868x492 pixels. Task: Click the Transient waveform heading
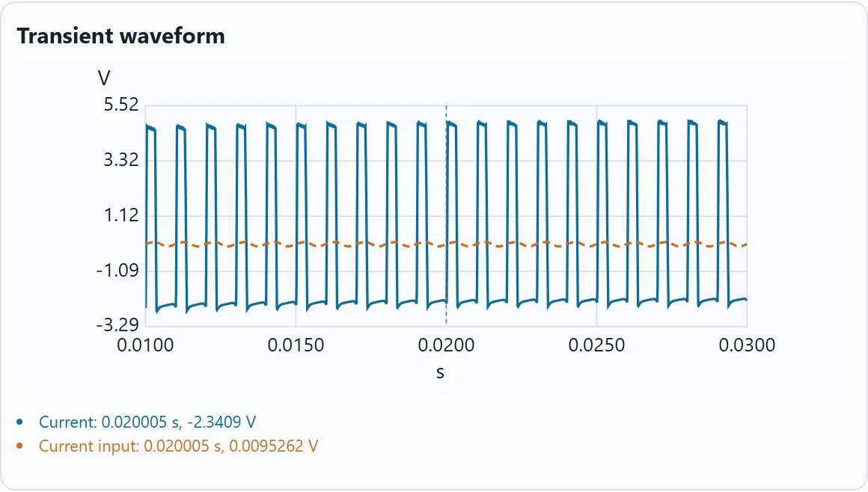coord(120,36)
